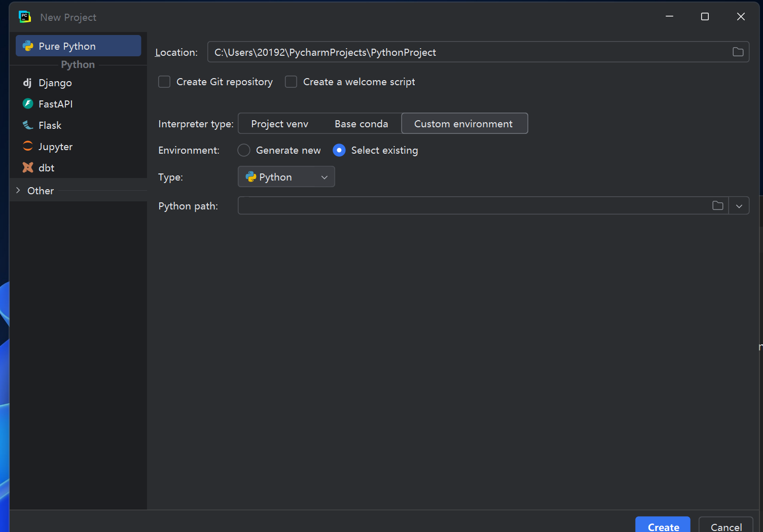Screen dimensions: 763x532
Task: Expand the Other section in sidebar
Action: point(18,191)
